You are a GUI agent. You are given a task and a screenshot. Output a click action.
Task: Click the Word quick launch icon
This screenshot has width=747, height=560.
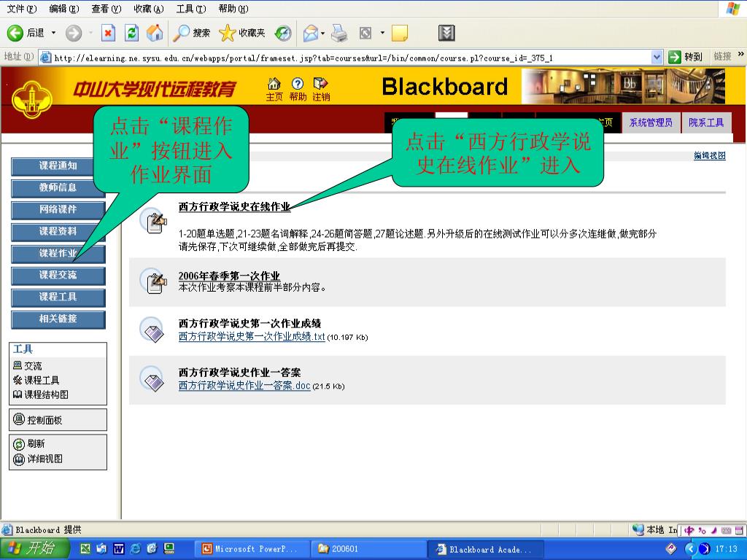119,548
